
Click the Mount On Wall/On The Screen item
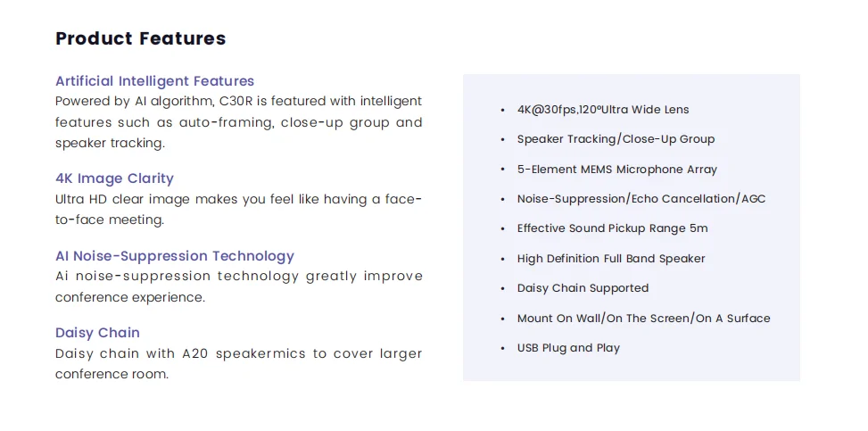click(643, 319)
